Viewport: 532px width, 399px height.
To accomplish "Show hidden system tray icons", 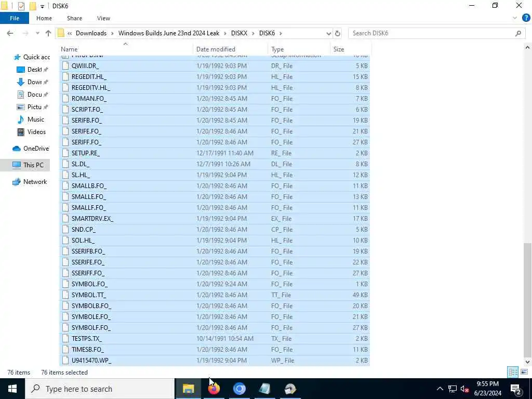I will point(440,389).
